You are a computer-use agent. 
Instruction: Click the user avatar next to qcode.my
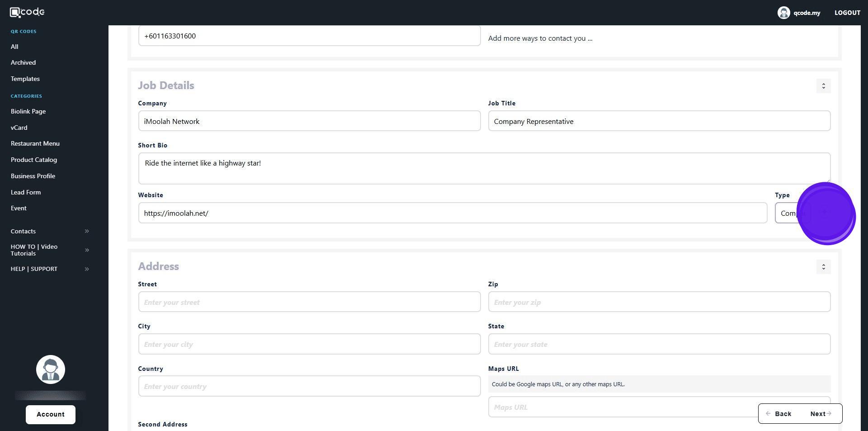(783, 13)
